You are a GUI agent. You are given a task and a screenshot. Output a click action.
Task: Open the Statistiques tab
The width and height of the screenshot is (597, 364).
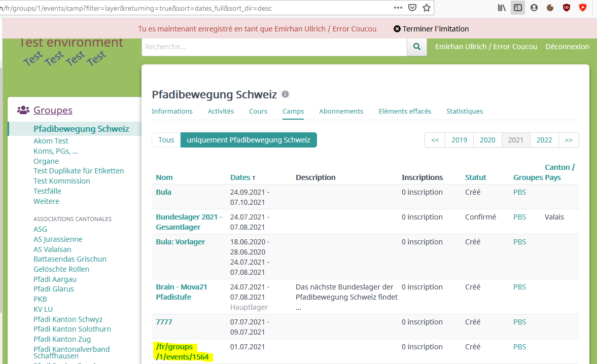[x=464, y=111]
